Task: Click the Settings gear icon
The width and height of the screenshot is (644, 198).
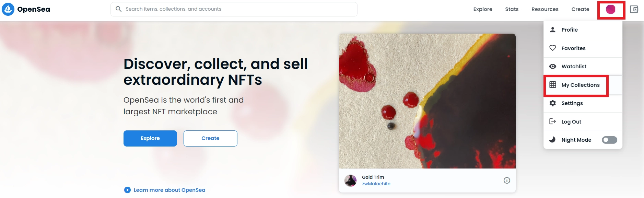Action: tap(552, 103)
